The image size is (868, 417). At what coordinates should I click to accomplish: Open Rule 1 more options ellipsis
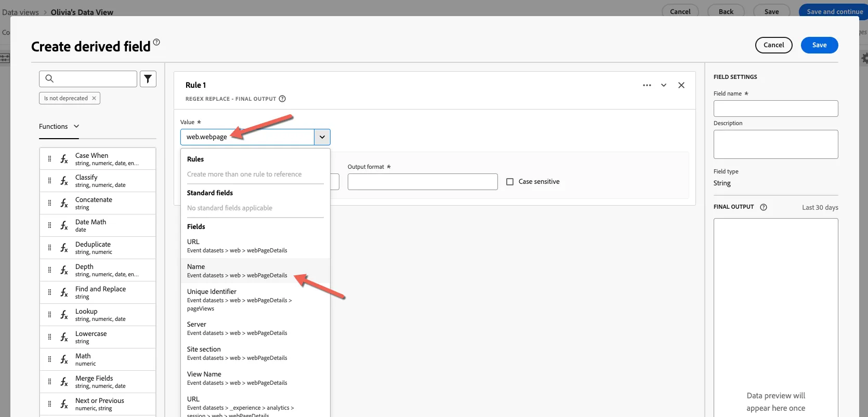[647, 85]
